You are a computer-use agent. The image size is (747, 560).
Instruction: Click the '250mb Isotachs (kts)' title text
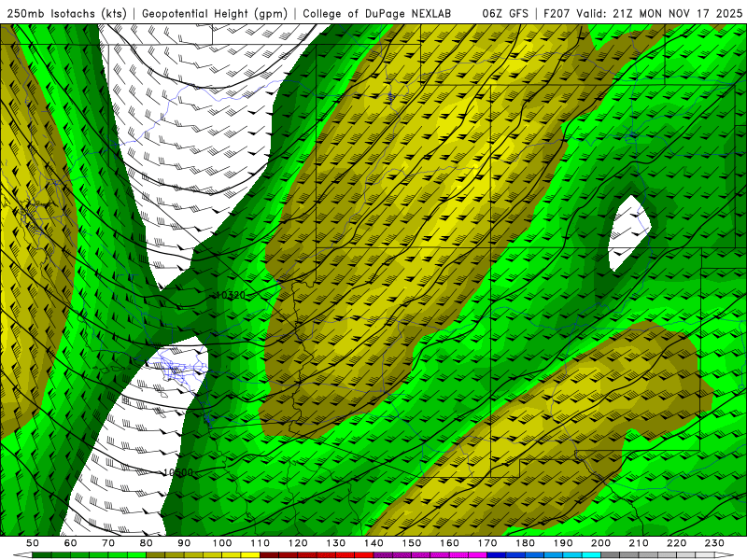[x=66, y=13]
